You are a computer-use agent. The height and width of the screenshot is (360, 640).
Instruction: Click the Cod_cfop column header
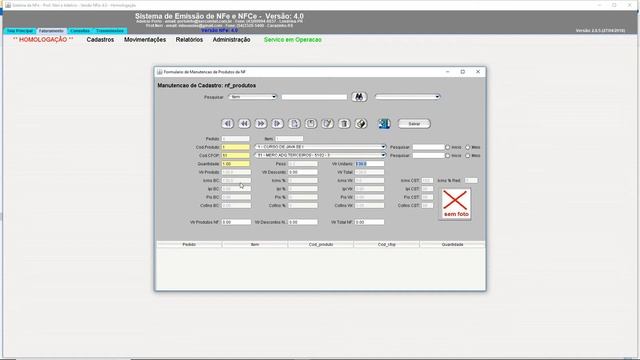[x=387, y=244]
